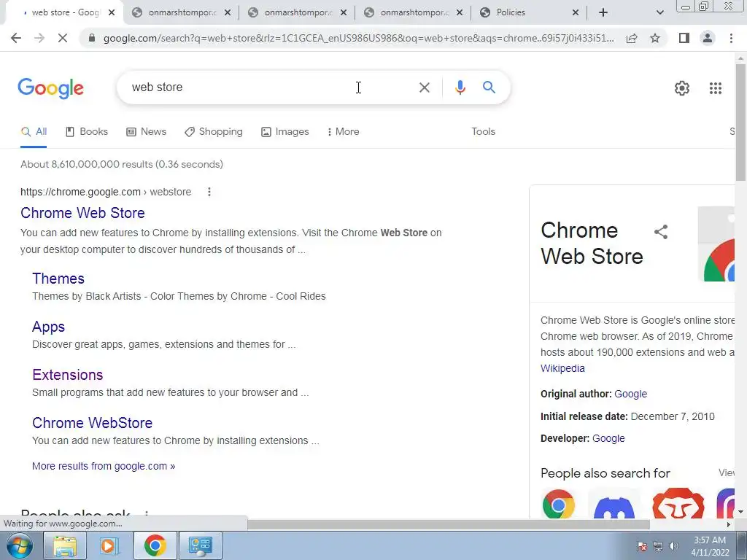Click the horizontal scrollbar at page bottom
This screenshot has height=560, width=747.
click(449, 525)
